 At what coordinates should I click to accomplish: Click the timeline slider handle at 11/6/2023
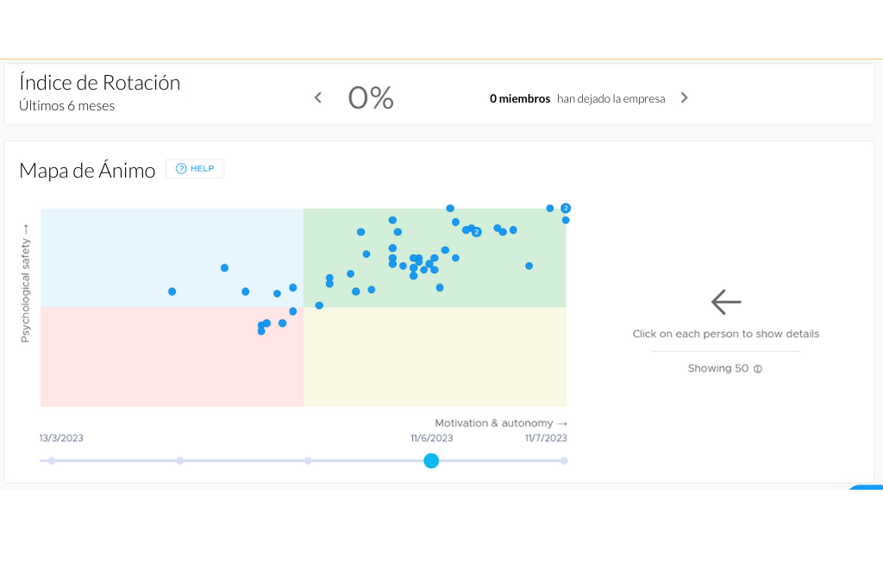pos(431,461)
